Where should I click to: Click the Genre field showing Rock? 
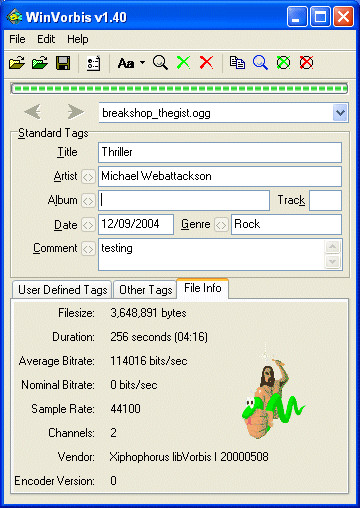(286, 224)
